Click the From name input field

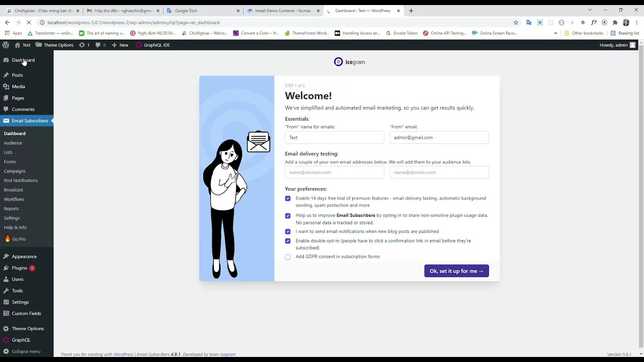point(335,138)
